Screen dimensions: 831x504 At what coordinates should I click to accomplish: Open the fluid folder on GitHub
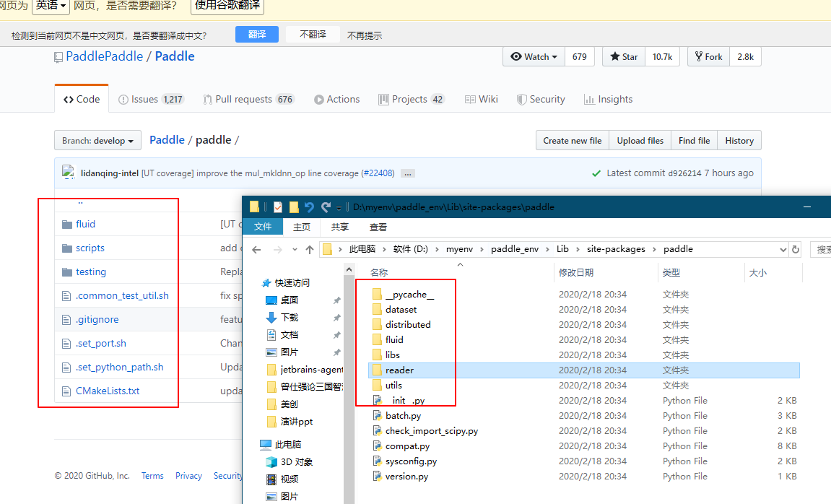click(x=85, y=224)
